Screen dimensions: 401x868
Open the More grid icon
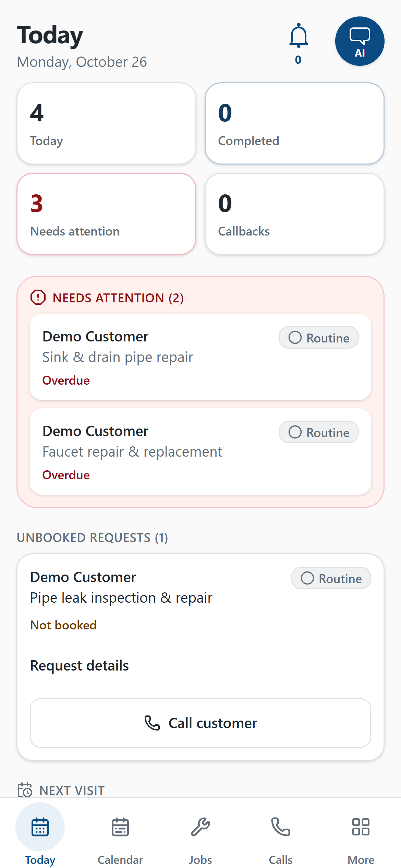(x=361, y=827)
